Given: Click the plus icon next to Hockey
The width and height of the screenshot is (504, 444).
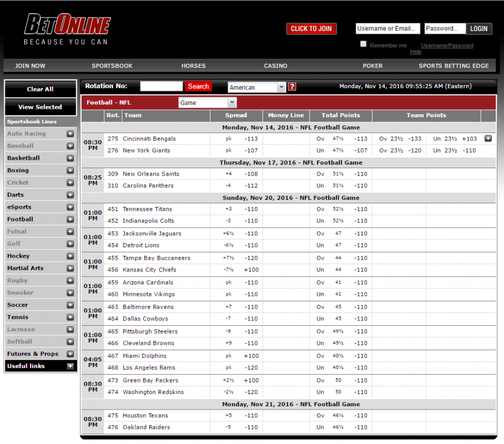Looking at the screenshot, I should tap(70, 256).
